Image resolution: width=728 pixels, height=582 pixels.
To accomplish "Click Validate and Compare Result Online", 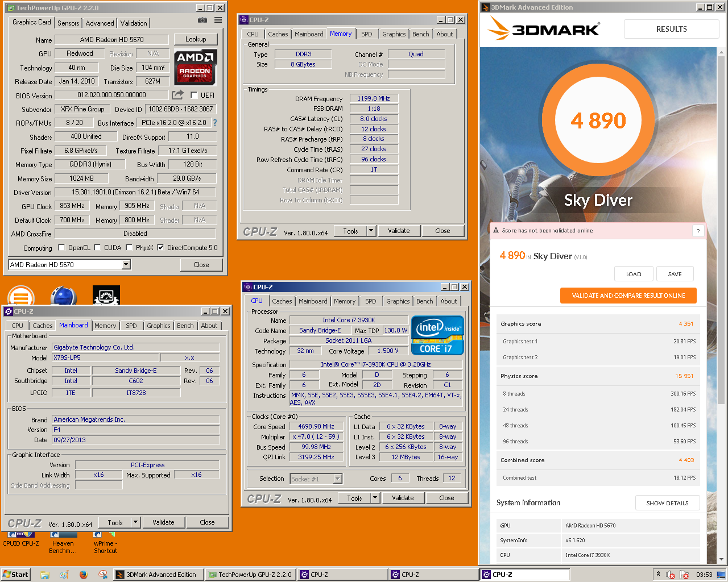I will tap(628, 296).
